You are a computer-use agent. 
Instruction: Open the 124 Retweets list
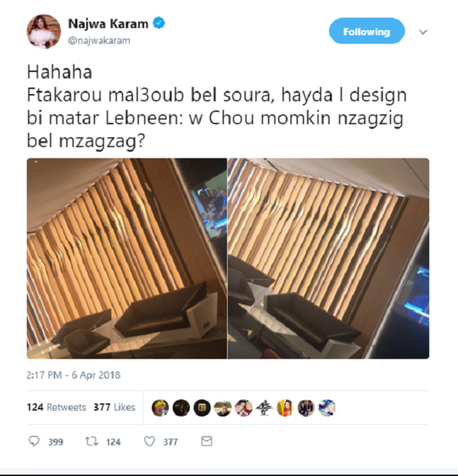tap(56, 407)
